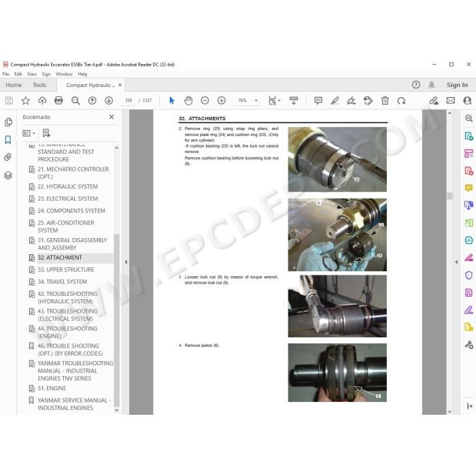Collapse the left navigation pane arrow
This screenshot has height=476, width=476.
click(126, 262)
